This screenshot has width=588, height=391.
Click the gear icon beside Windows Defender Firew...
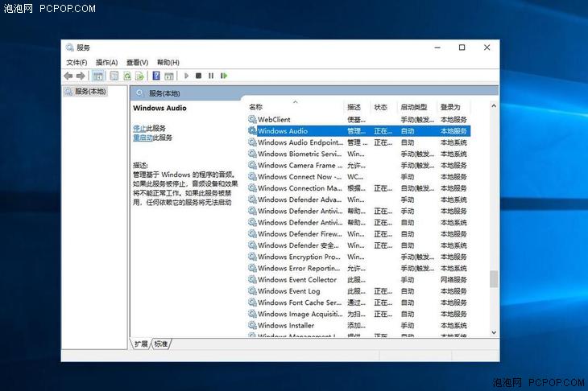(252, 234)
